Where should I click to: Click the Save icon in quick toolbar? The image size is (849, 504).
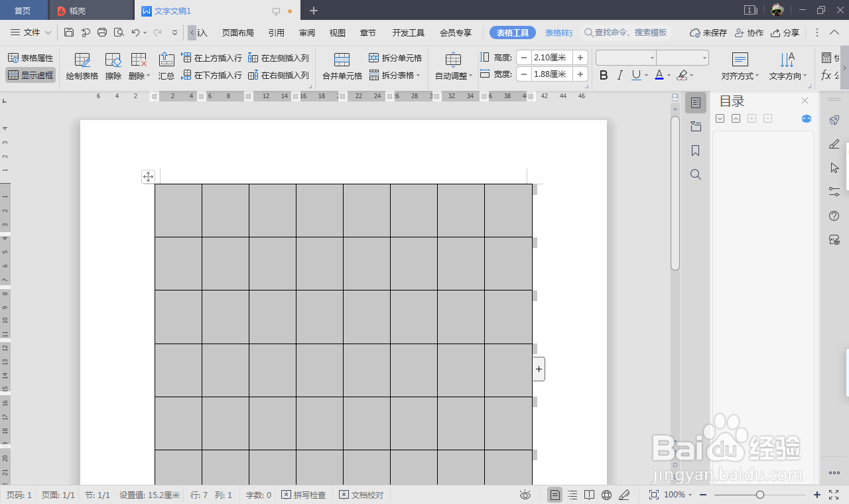tap(69, 32)
